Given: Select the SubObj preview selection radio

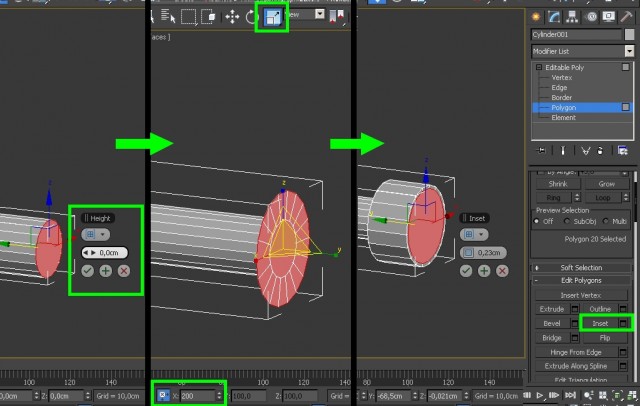Looking at the screenshot, I should (567, 221).
